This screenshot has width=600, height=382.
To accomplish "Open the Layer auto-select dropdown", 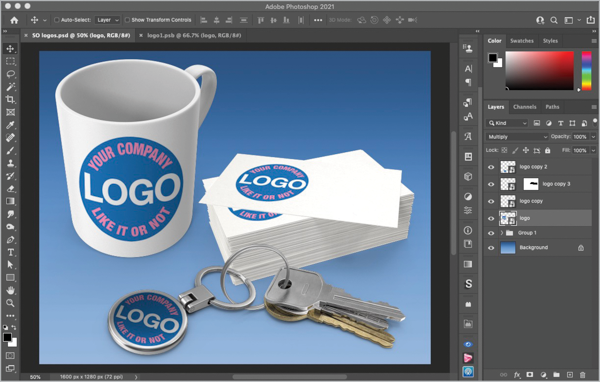I will tap(108, 20).
